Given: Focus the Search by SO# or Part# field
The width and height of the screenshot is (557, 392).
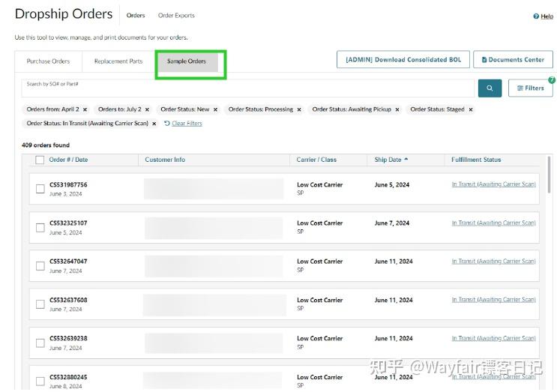Looking at the screenshot, I should click(x=248, y=88).
